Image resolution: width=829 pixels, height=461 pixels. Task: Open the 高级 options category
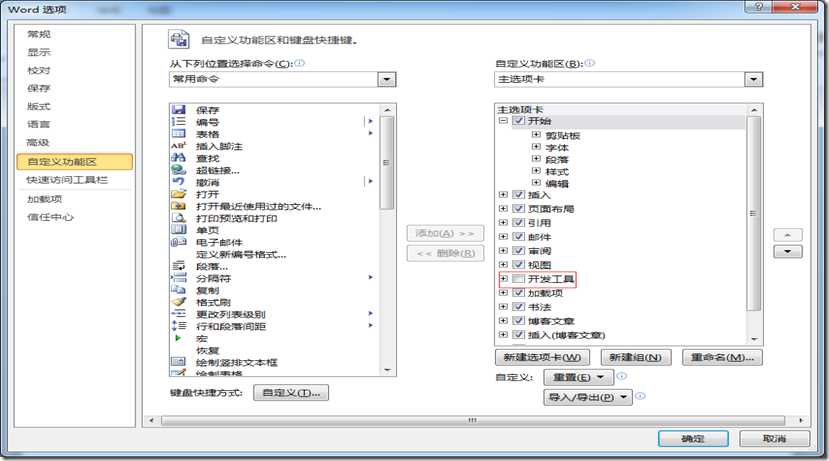click(38, 142)
